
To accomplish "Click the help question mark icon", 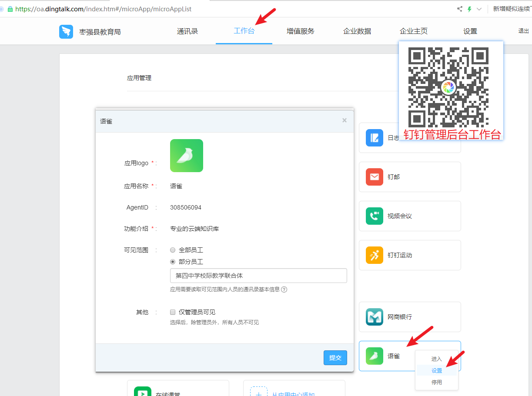I will tap(284, 290).
